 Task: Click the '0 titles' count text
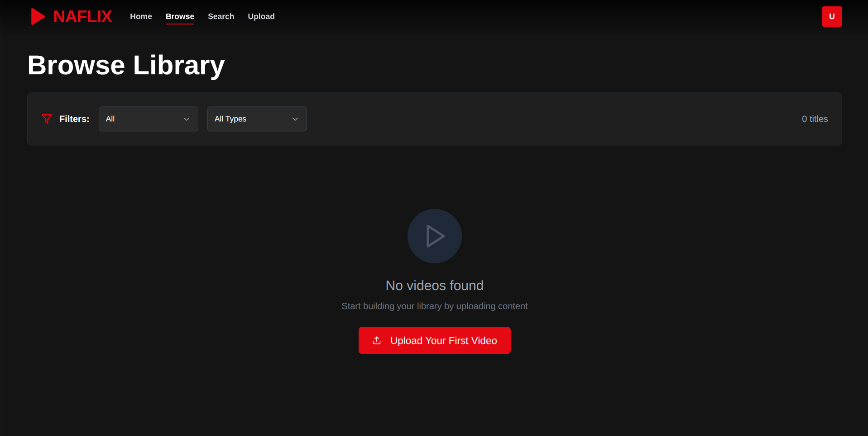click(815, 119)
